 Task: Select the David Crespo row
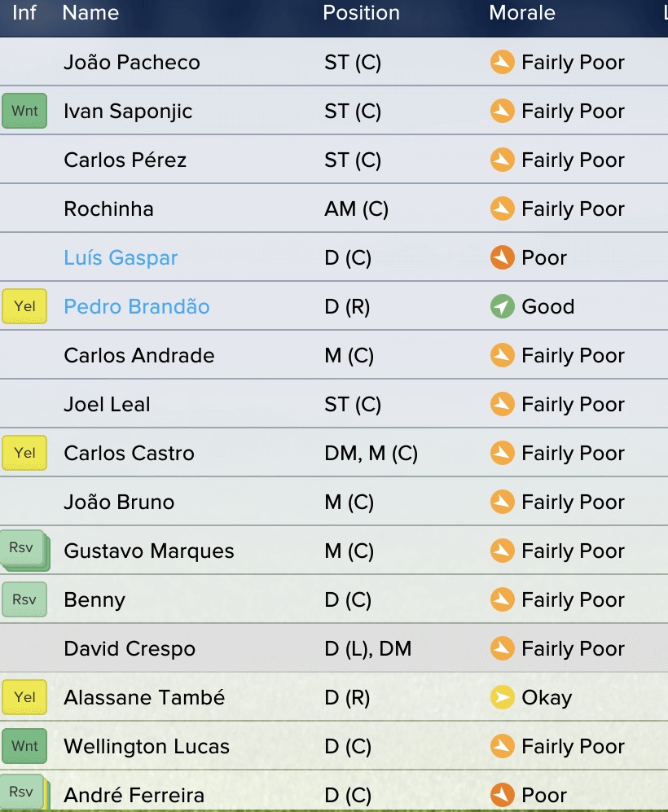[334, 648]
